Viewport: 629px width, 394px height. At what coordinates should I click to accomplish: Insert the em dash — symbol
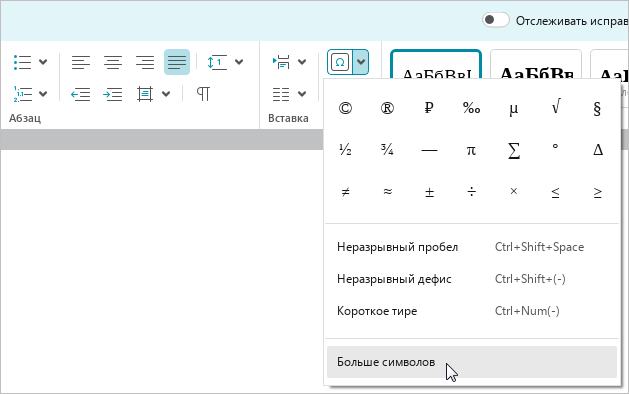click(x=429, y=150)
